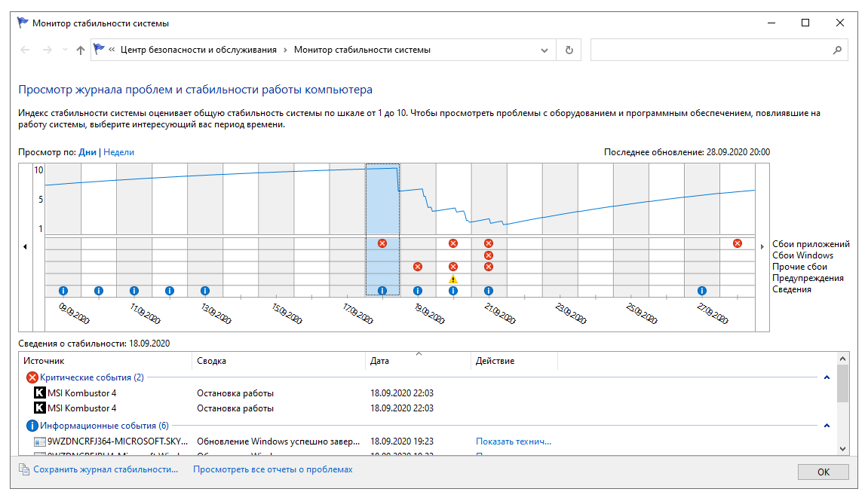Click the Сохранить журнал стабильности link
The height and width of the screenshot is (501, 868).
point(106,469)
